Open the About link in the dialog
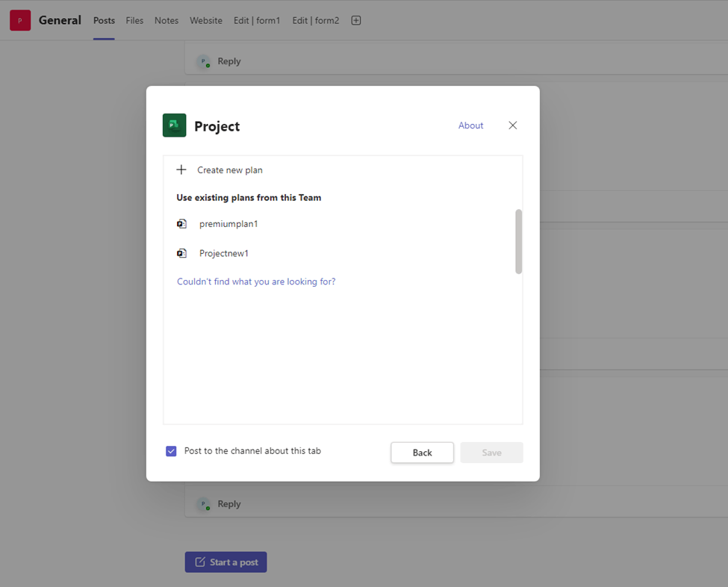 [x=471, y=125]
